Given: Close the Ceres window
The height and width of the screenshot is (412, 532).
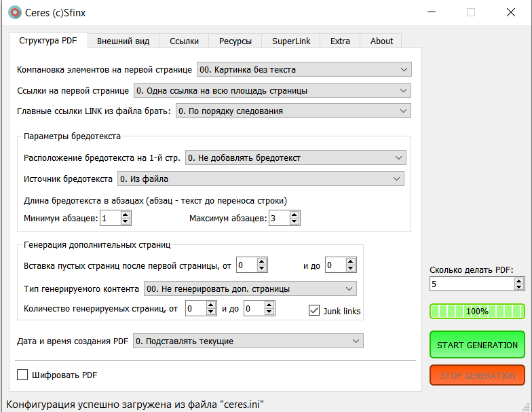Looking at the screenshot, I should point(511,12).
